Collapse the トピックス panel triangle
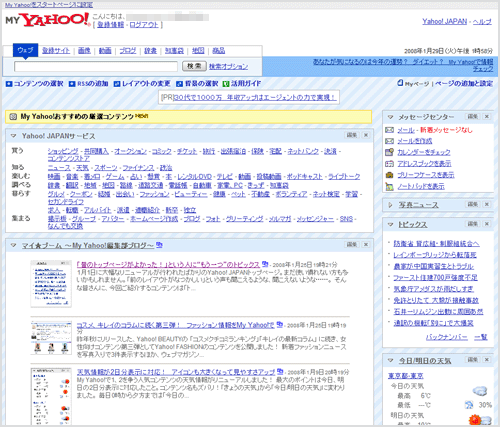Image resolution: width=500 pixels, height=427 pixels. click(x=390, y=225)
